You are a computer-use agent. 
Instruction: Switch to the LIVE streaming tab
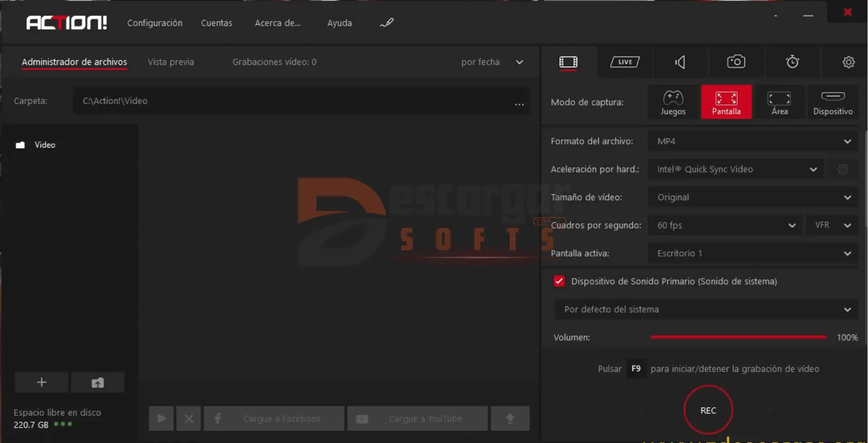click(625, 62)
